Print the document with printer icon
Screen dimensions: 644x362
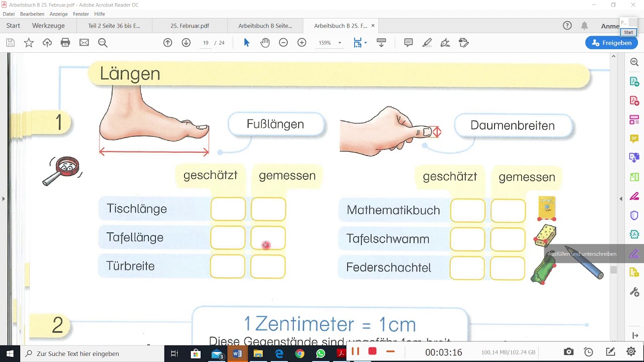pyautogui.click(x=65, y=43)
